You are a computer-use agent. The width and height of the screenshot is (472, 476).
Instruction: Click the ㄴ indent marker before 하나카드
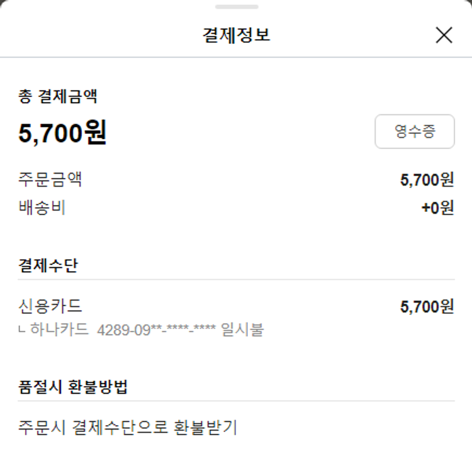tap(23, 329)
